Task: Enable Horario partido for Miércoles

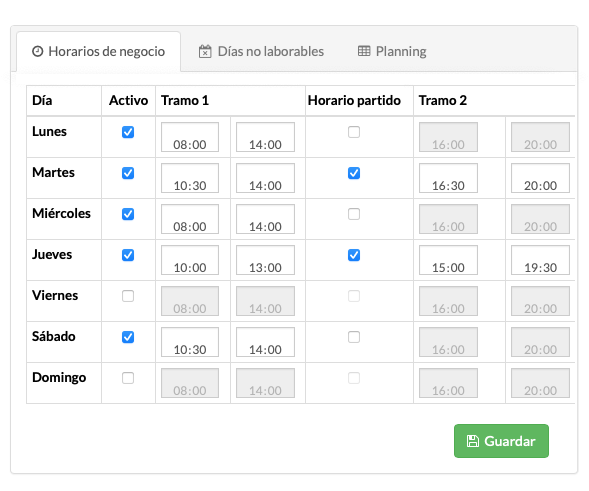Action: coord(354,214)
